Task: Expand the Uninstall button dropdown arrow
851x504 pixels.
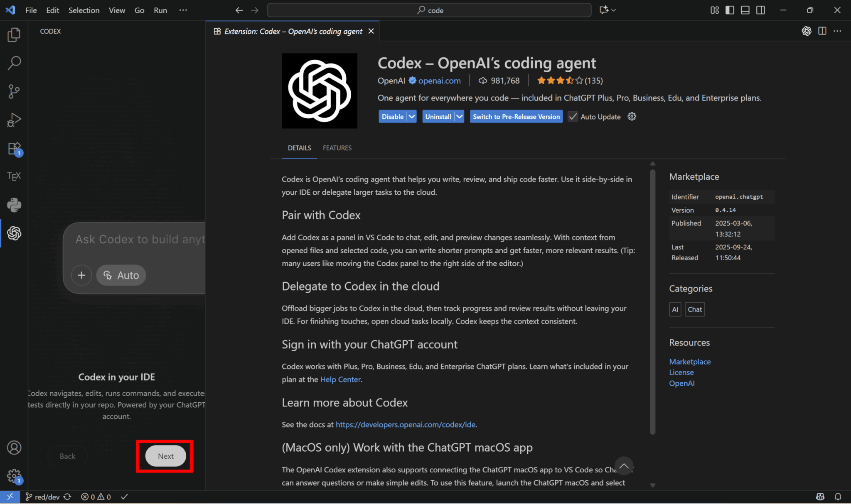Action: (x=459, y=117)
